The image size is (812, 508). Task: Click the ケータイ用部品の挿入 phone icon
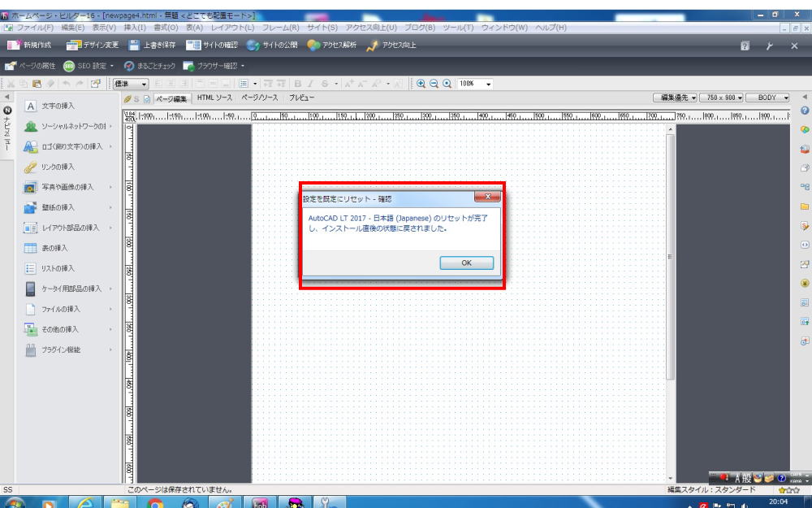[x=31, y=289]
